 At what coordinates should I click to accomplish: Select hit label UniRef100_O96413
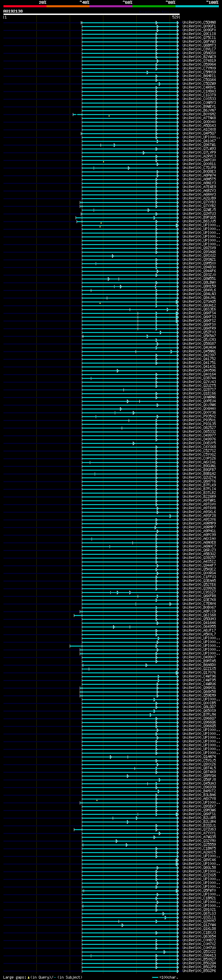click(199, 956)
